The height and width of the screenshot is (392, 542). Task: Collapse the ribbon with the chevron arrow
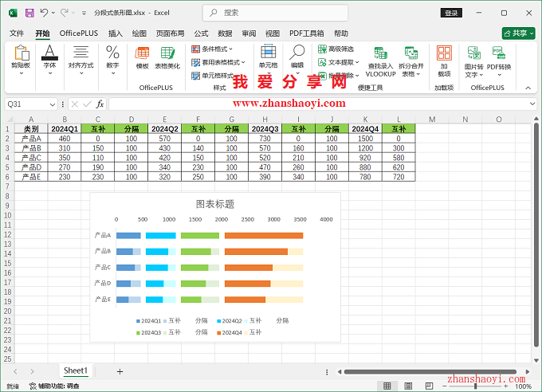pyautogui.click(x=528, y=88)
